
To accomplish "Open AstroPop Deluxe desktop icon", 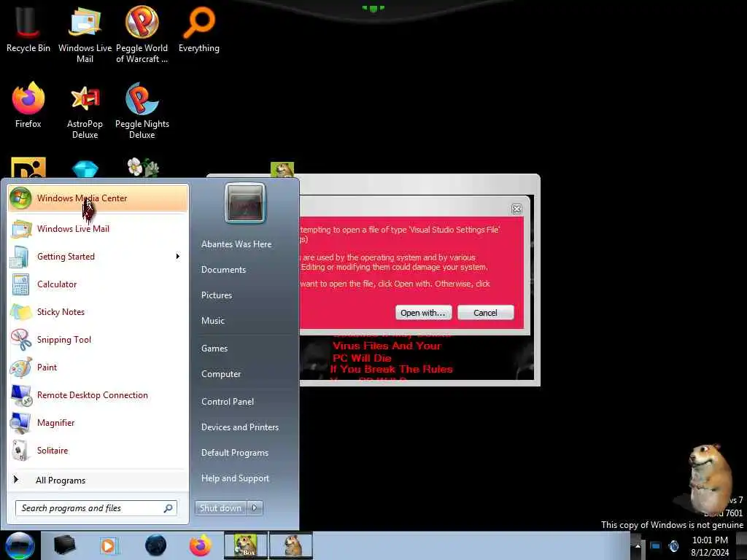I will 85,111.
